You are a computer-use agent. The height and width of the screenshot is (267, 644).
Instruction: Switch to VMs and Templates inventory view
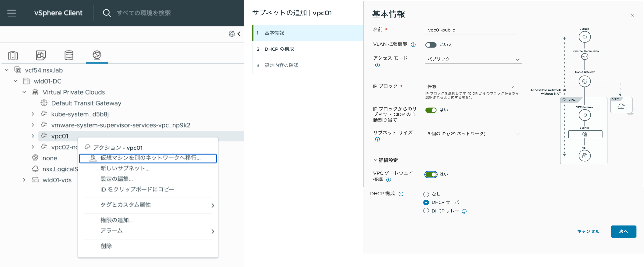point(41,55)
